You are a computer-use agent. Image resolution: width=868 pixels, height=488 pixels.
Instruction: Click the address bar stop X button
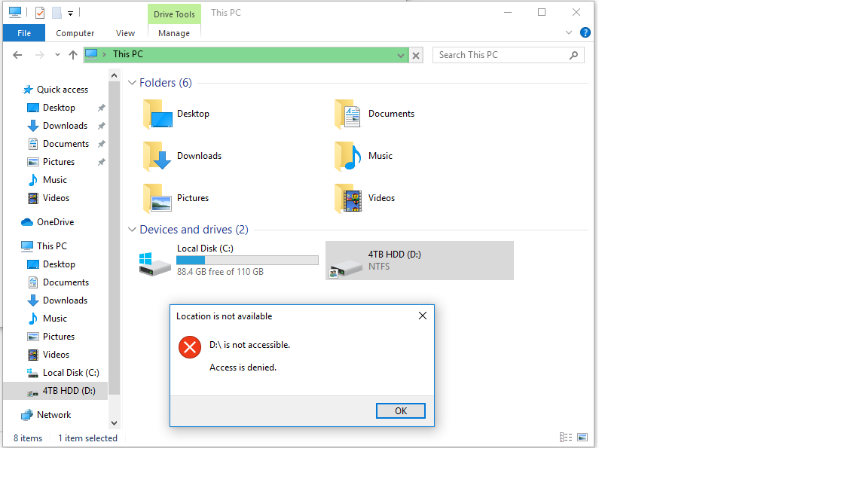(416, 55)
